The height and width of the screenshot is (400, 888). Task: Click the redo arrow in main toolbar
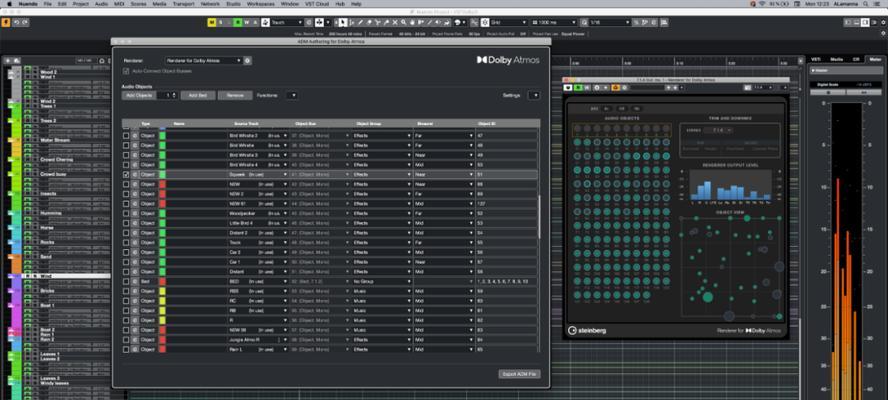pyautogui.click(x=25, y=22)
